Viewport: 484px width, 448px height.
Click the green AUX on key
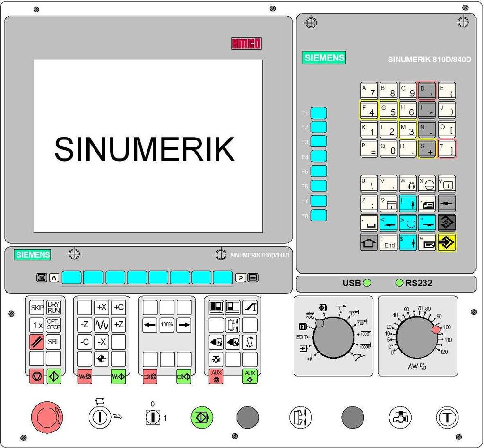250,377
